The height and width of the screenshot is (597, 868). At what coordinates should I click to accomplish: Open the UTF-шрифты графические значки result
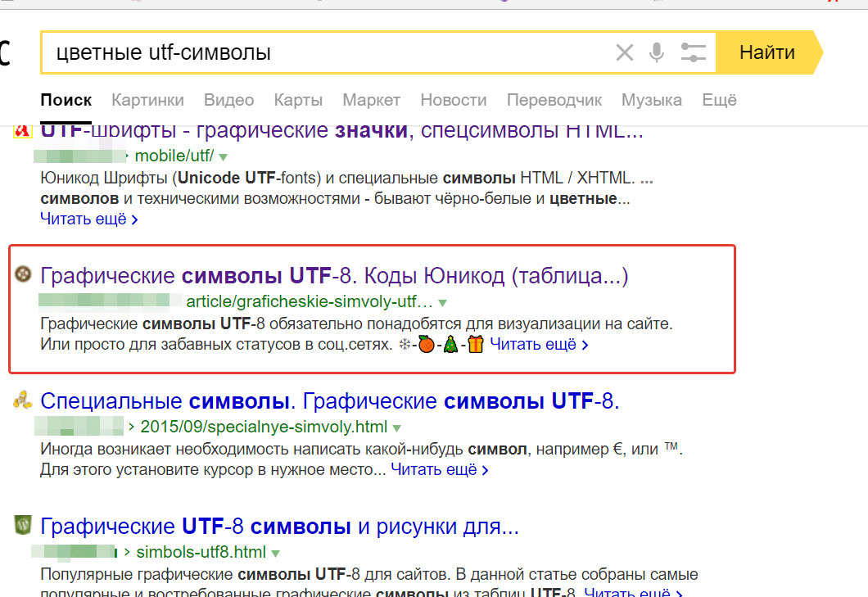[x=341, y=133]
